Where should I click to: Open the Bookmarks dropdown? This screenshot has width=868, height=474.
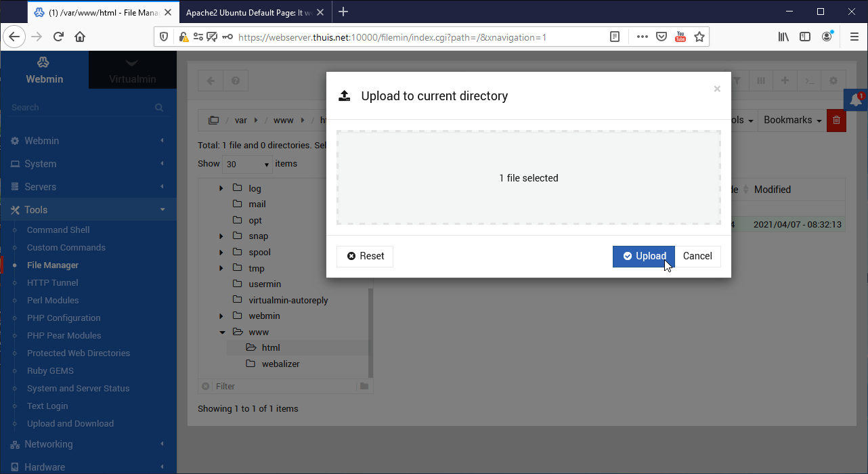[x=792, y=120]
